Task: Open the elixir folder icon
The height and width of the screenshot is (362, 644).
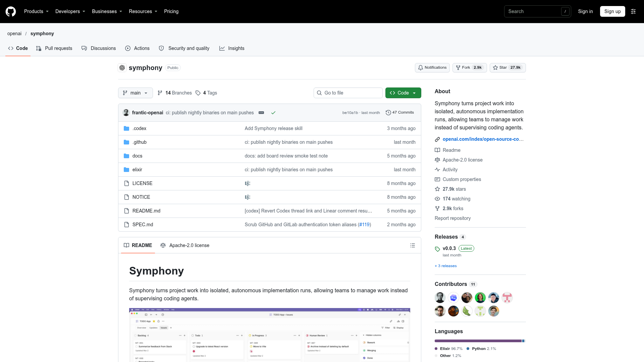Action: pos(126,170)
